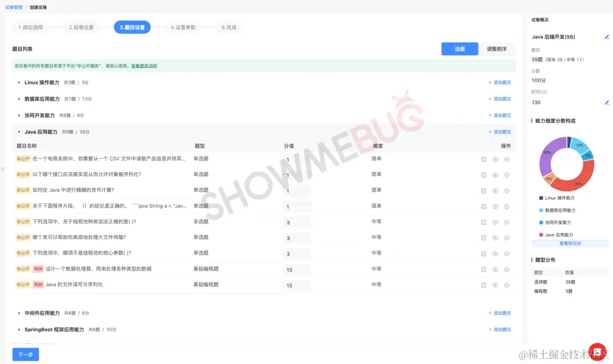613x364 pixels.
Task: Edit the Java 后端开发(S6) paper name pencil icon
Action: click(607, 37)
